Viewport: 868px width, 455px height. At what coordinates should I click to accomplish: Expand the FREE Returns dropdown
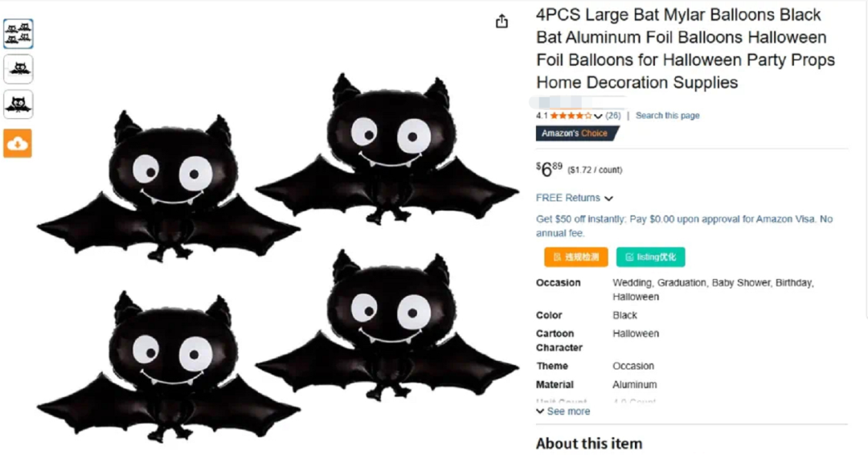coord(574,199)
